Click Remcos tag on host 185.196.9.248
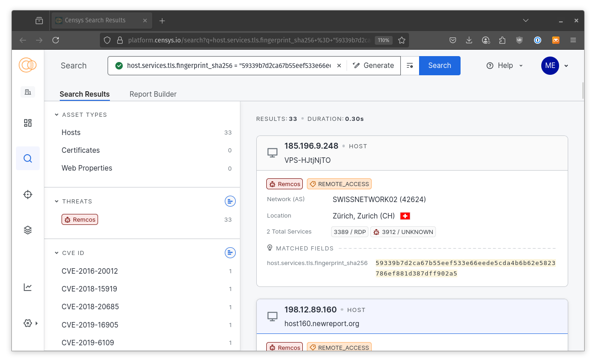 pos(285,184)
